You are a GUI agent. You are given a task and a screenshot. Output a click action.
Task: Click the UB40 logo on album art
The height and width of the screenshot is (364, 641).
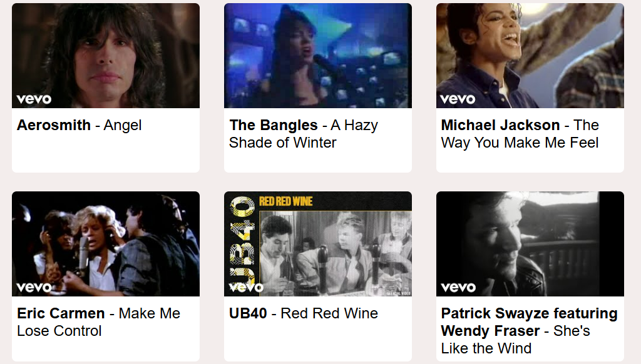point(242,241)
